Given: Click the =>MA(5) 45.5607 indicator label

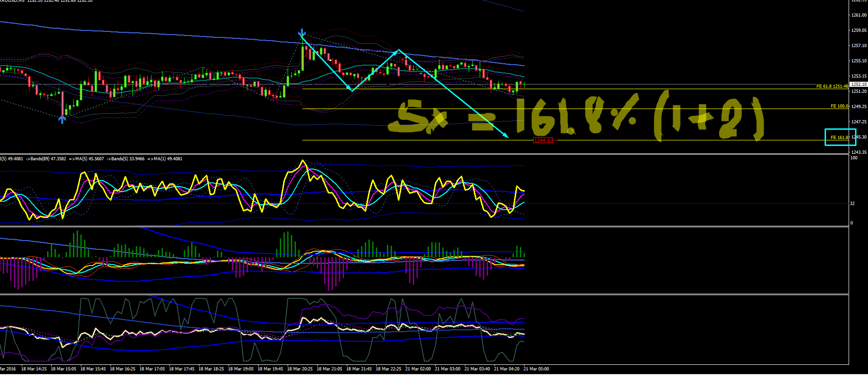Looking at the screenshot, I should point(86,159).
